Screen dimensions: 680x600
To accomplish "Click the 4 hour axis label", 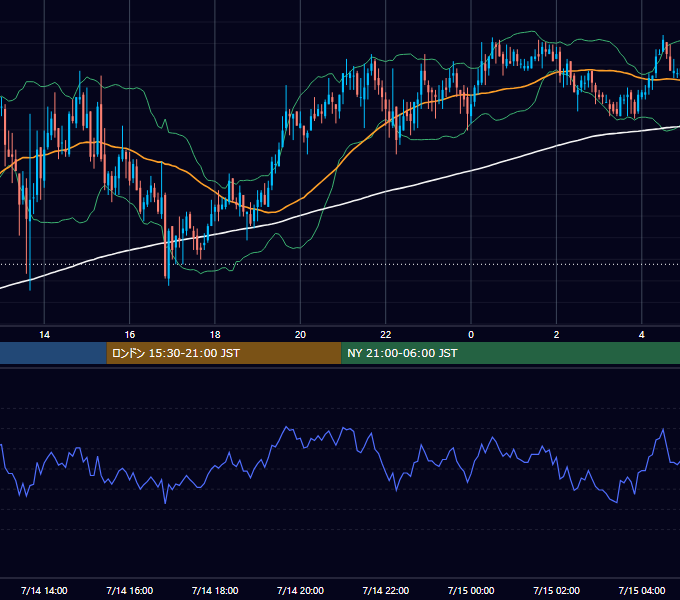I will [641, 335].
